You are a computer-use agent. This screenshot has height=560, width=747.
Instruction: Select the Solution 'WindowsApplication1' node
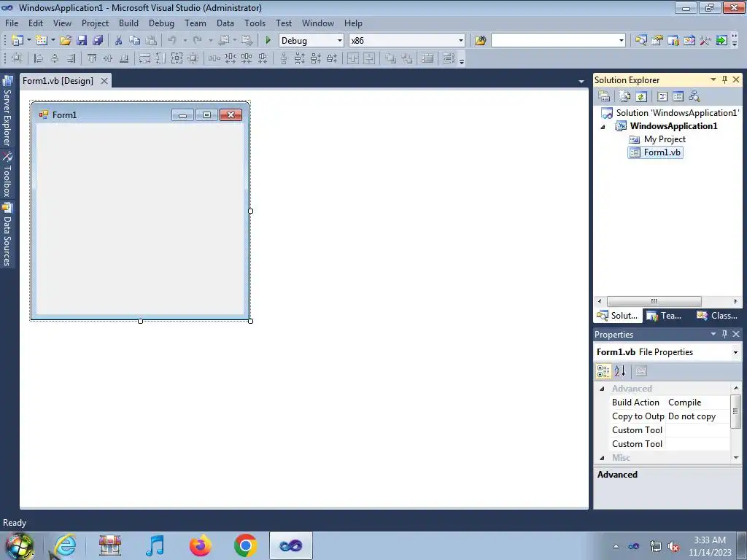pos(670,113)
